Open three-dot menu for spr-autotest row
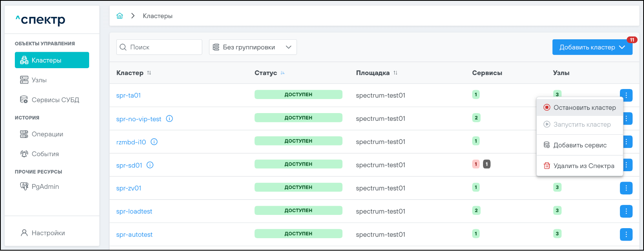644x251 pixels. pyautogui.click(x=626, y=235)
